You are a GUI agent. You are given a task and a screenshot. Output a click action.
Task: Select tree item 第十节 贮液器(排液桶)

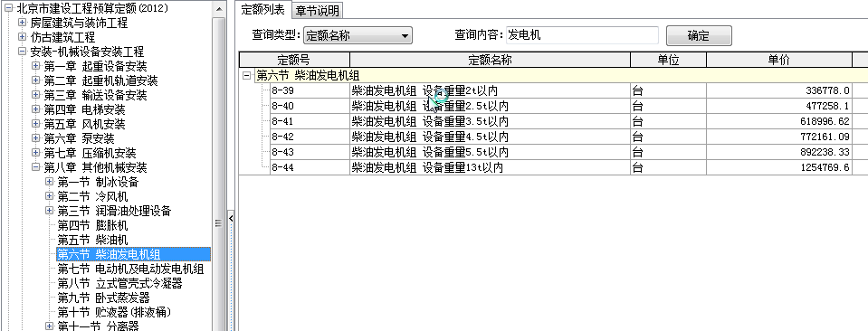coord(114,312)
